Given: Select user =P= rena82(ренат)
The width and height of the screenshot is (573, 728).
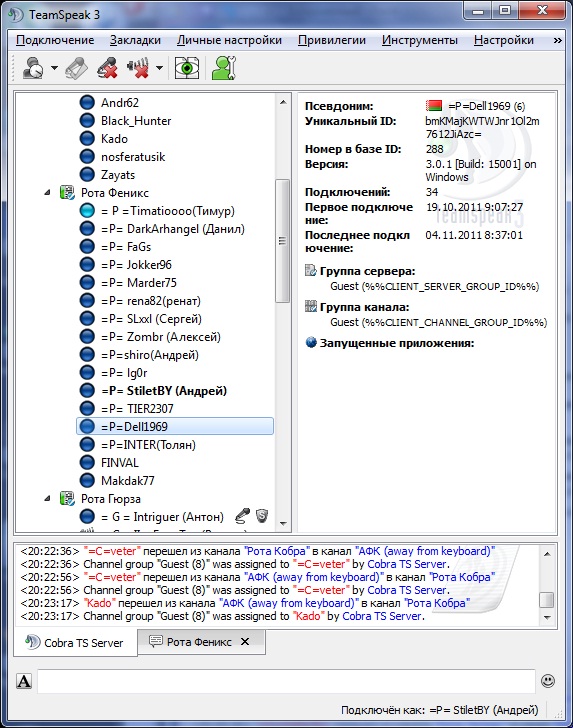Looking at the screenshot, I should tap(151, 301).
